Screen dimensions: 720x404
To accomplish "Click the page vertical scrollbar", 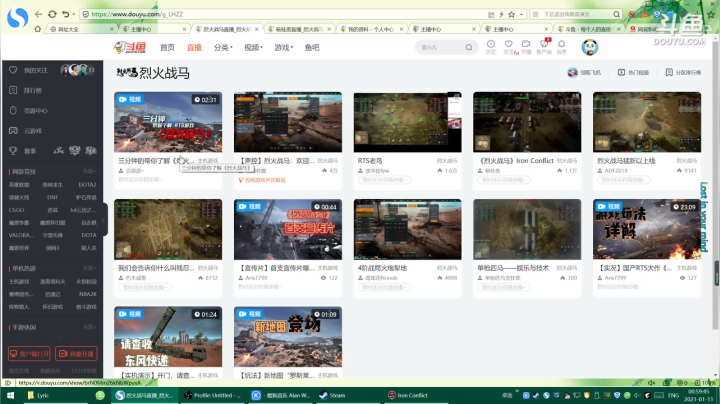I will 715,184.
